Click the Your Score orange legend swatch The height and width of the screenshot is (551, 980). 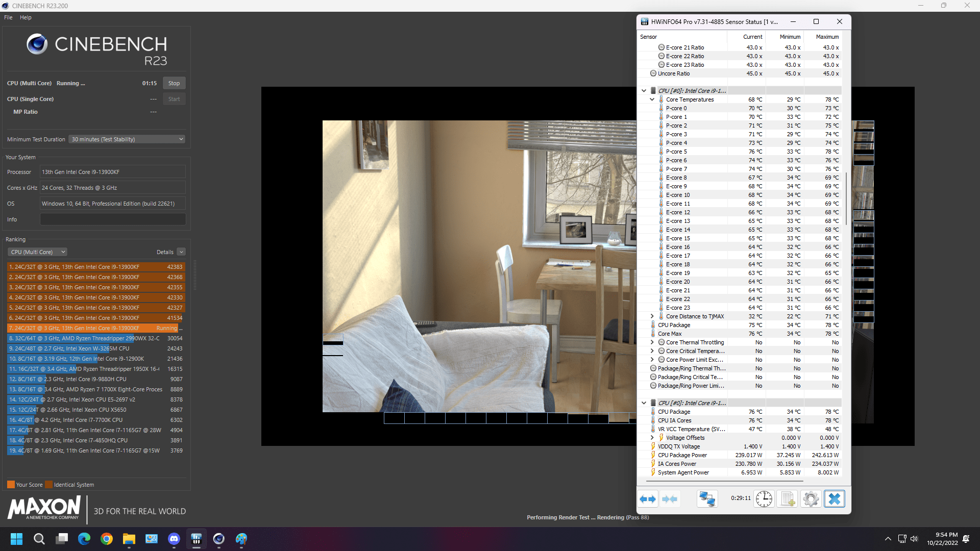11,485
